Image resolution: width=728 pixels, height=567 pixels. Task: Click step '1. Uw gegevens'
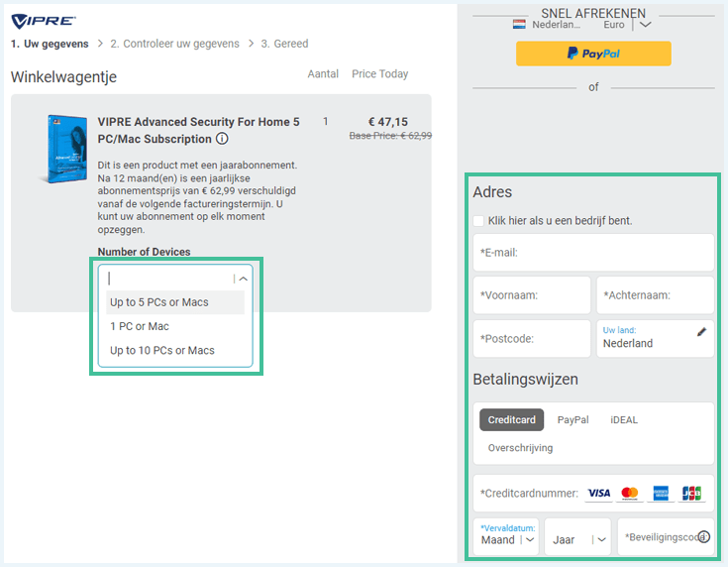50,44
